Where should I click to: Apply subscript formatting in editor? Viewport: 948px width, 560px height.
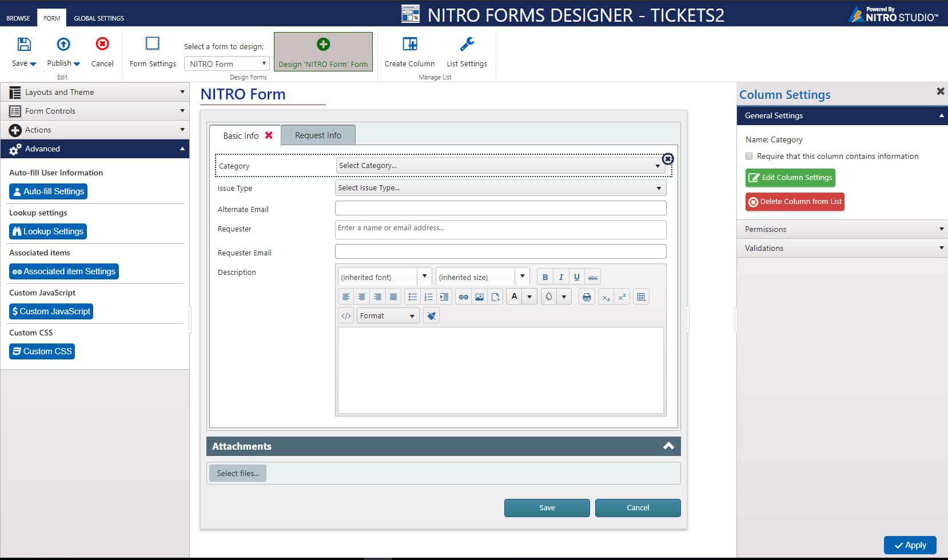click(606, 297)
